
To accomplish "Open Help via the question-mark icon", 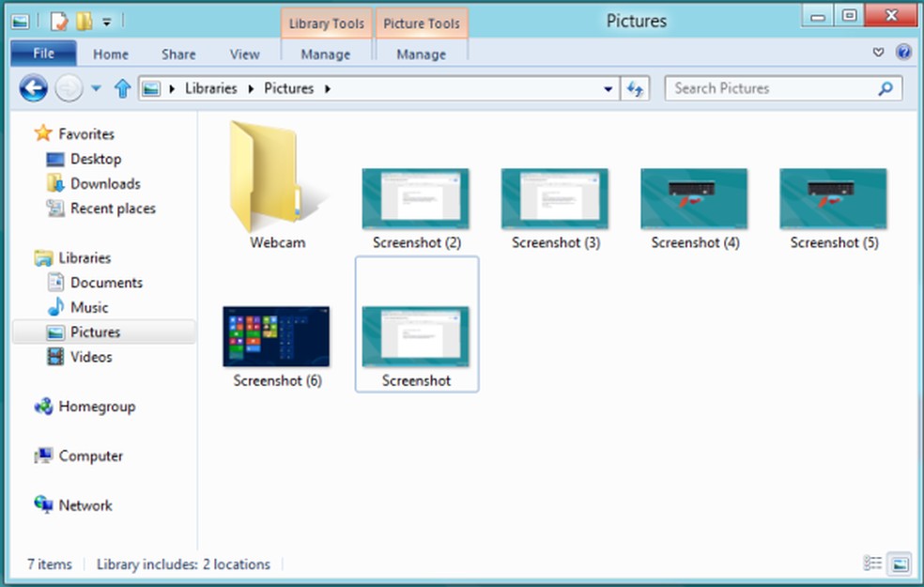I will (x=903, y=52).
